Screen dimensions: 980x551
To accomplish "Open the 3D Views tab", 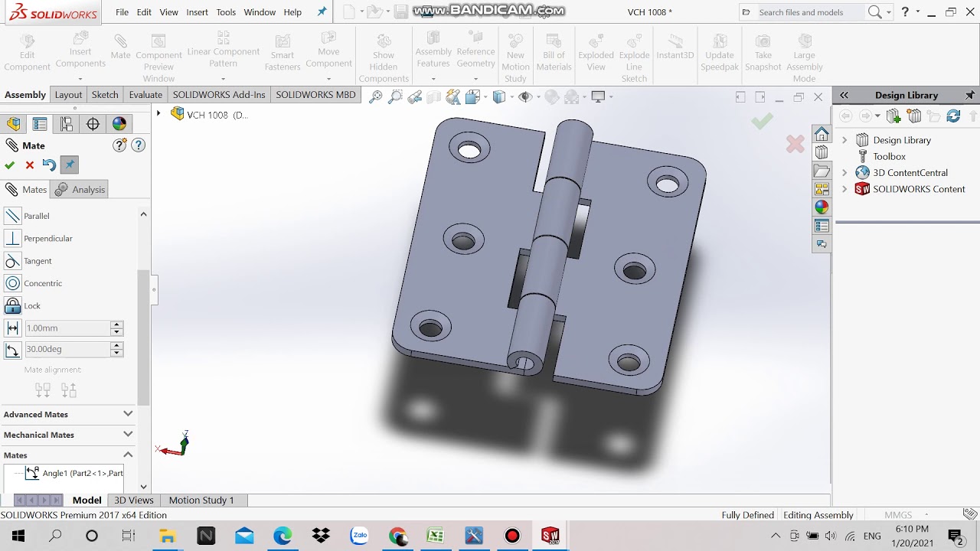I will (x=134, y=500).
